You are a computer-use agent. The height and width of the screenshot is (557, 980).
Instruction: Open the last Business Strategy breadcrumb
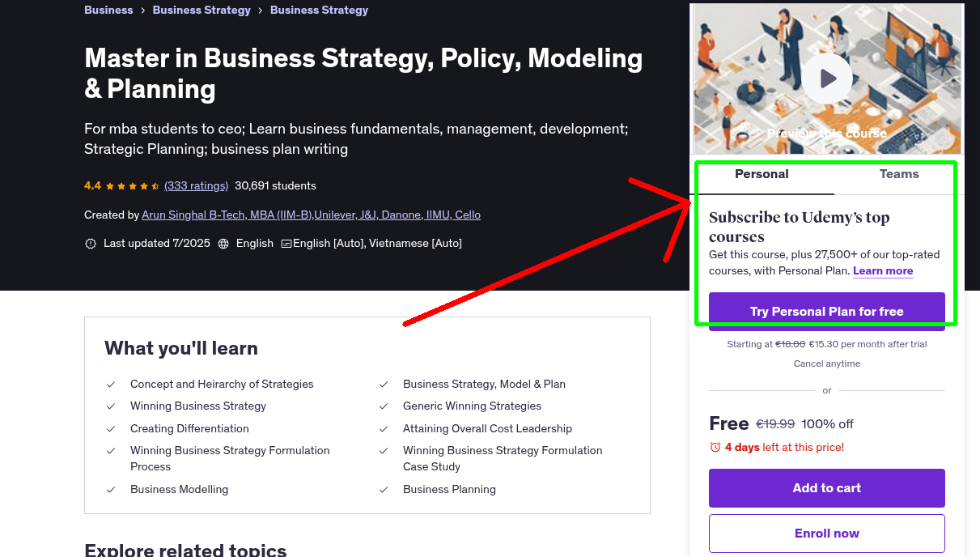click(319, 10)
